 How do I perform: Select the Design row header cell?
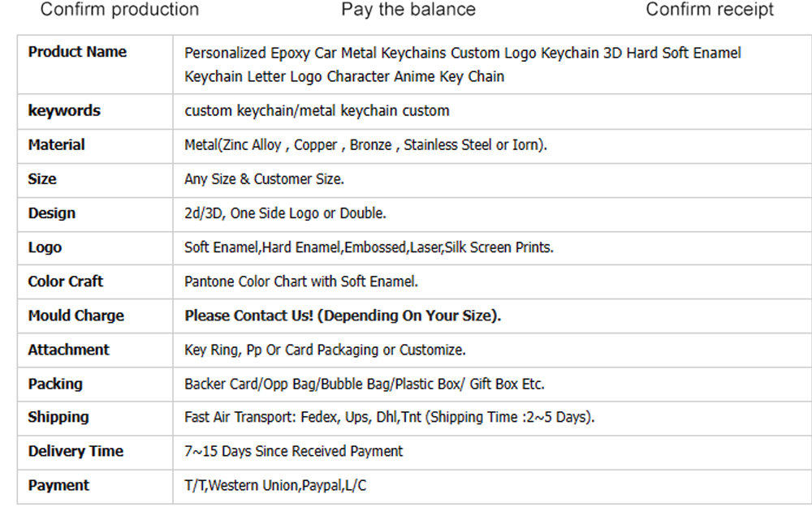(x=95, y=214)
